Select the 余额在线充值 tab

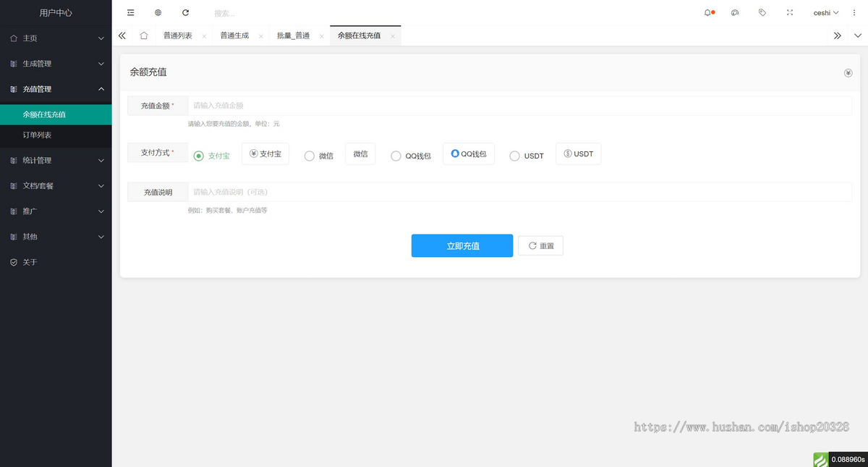359,35
